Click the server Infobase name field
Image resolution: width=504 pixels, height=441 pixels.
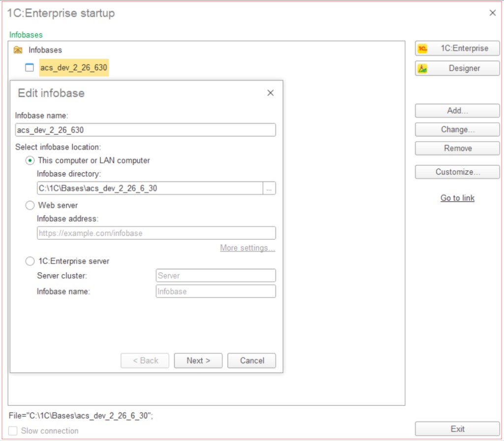pyautogui.click(x=216, y=291)
